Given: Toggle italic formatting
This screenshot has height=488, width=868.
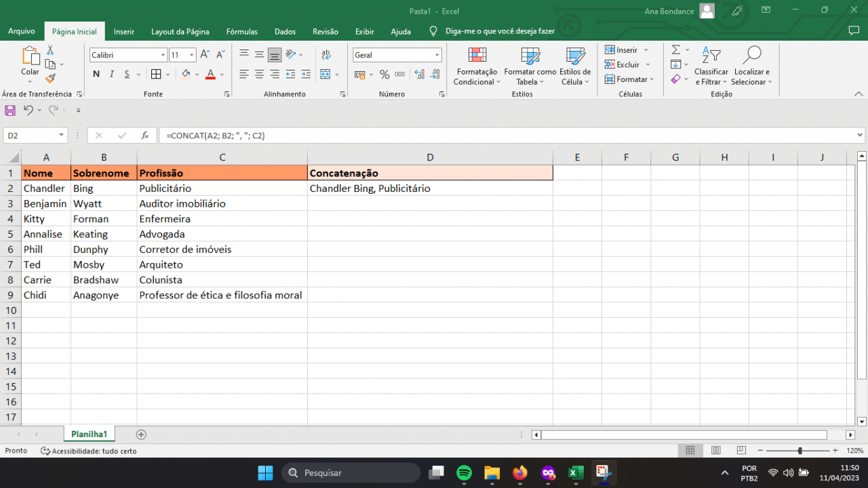Looking at the screenshot, I should click(111, 75).
